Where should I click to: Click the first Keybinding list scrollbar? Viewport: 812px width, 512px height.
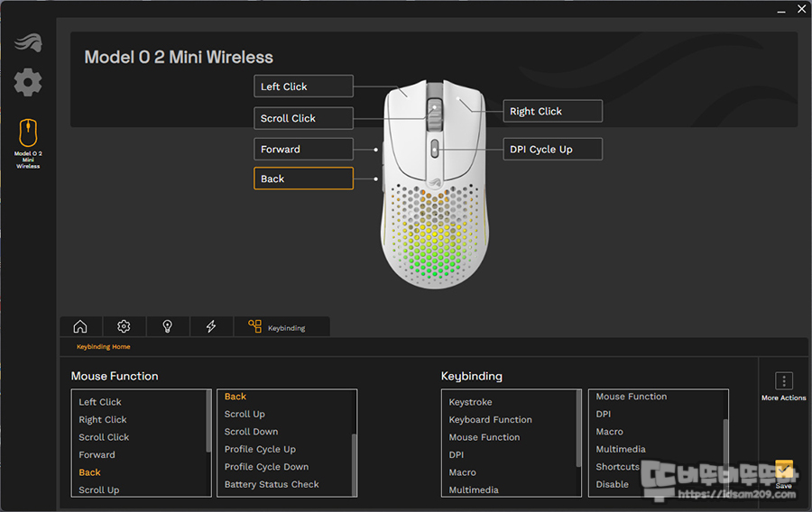pos(579,428)
